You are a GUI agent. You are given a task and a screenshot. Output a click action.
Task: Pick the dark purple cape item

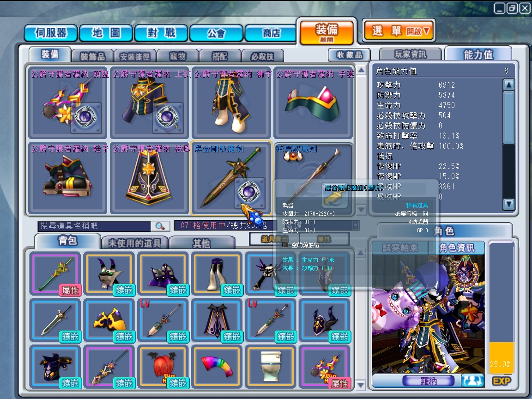tap(217, 320)
